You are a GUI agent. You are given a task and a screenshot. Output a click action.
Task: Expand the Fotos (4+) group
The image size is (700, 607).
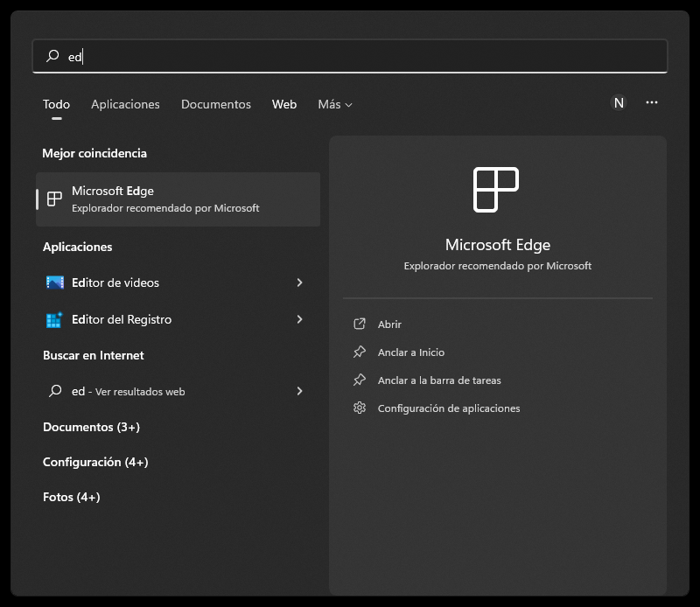pyautogui.click(x=72, y=497)
